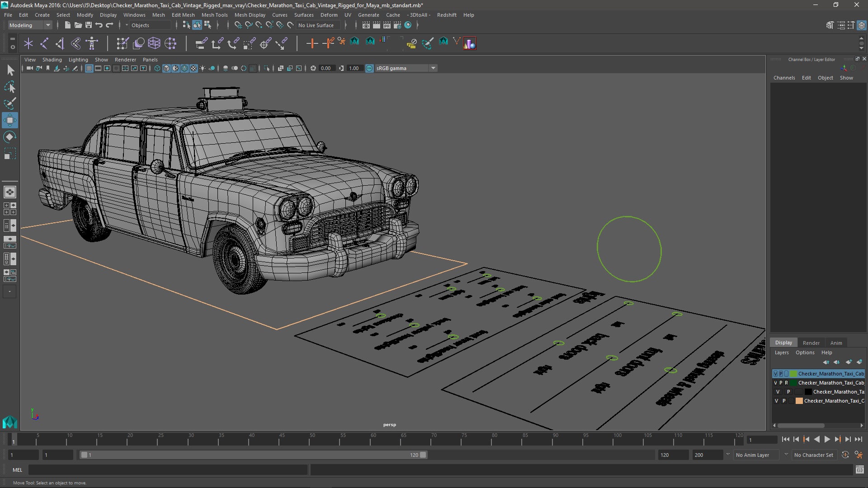Viewport: 868px width, 488px height.
Task: Activate the Scale tool
Action: pyautogui.click(x=10, y=154)
